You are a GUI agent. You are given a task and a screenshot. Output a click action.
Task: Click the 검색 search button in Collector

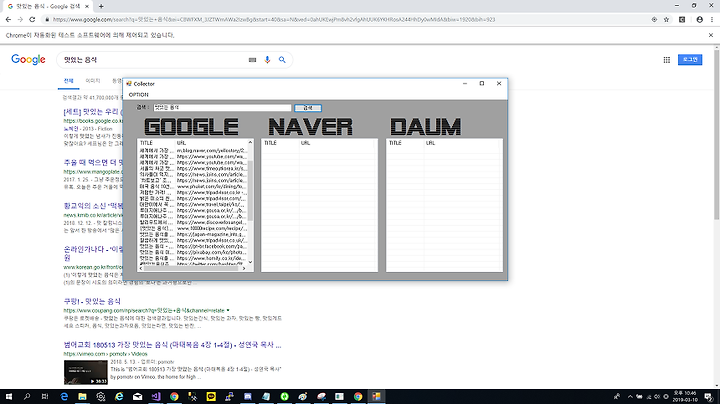point(308,108)
